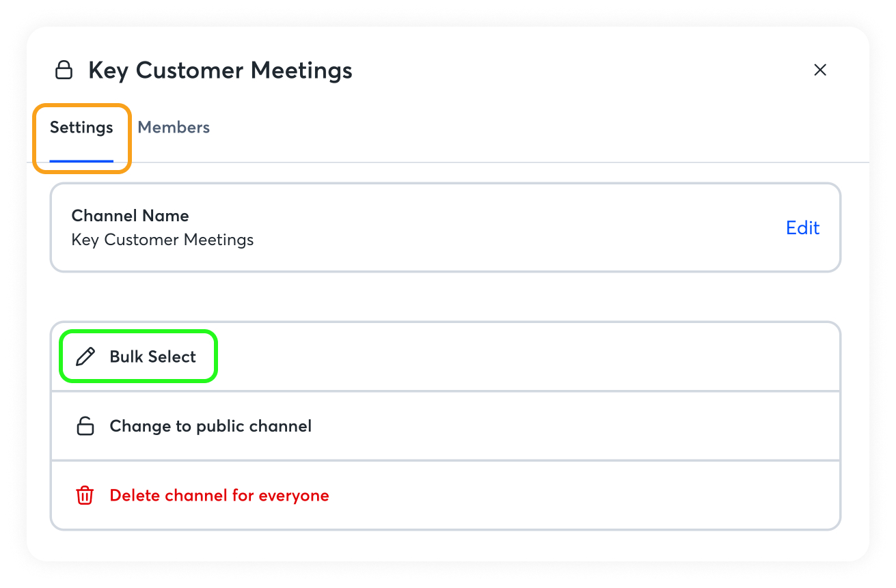896x588 pixels.
Task: Choose the Bulk Select option label
Action: [153, 356]
